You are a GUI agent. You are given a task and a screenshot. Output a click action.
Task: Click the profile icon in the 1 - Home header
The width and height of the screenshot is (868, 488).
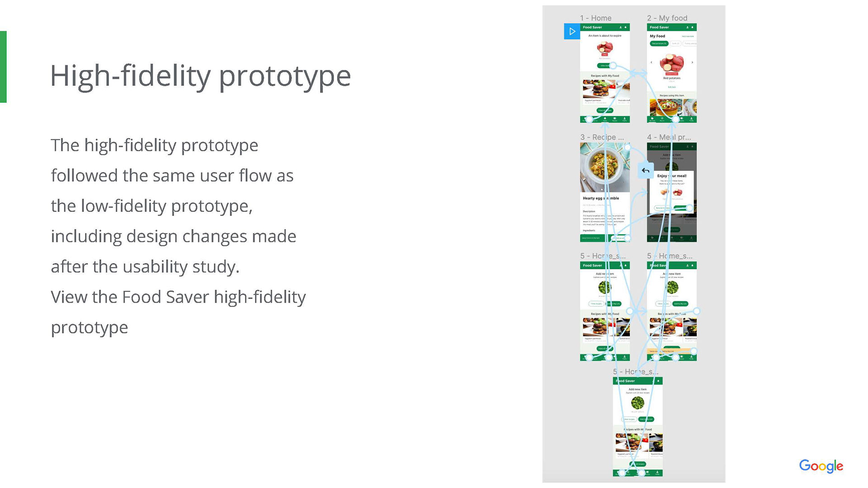pos(621,27)
